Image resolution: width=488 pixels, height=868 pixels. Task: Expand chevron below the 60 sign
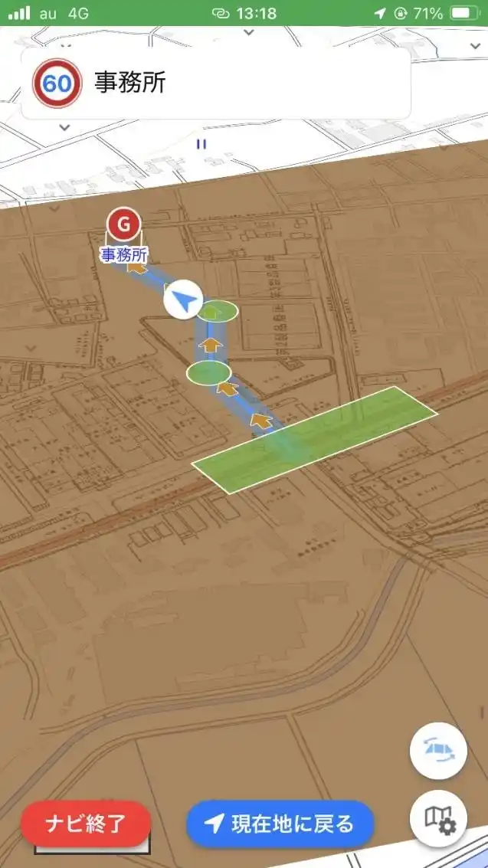(64, 128)
